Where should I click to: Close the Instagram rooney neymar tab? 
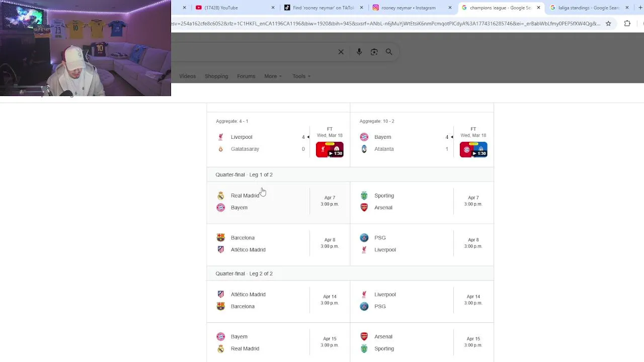coord(450,8)
